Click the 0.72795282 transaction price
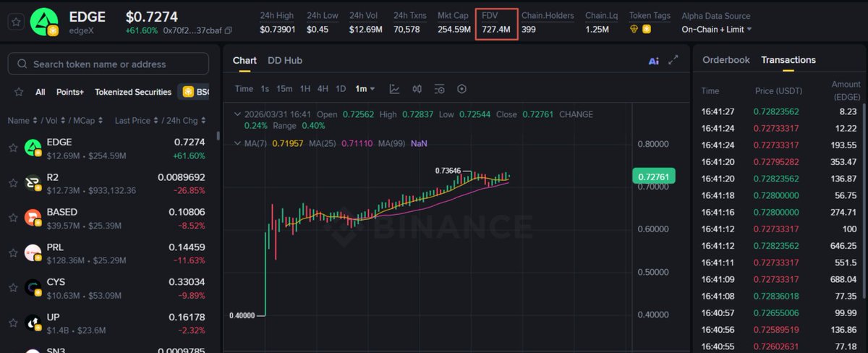 pyautogui.click(x=776, y=162)
